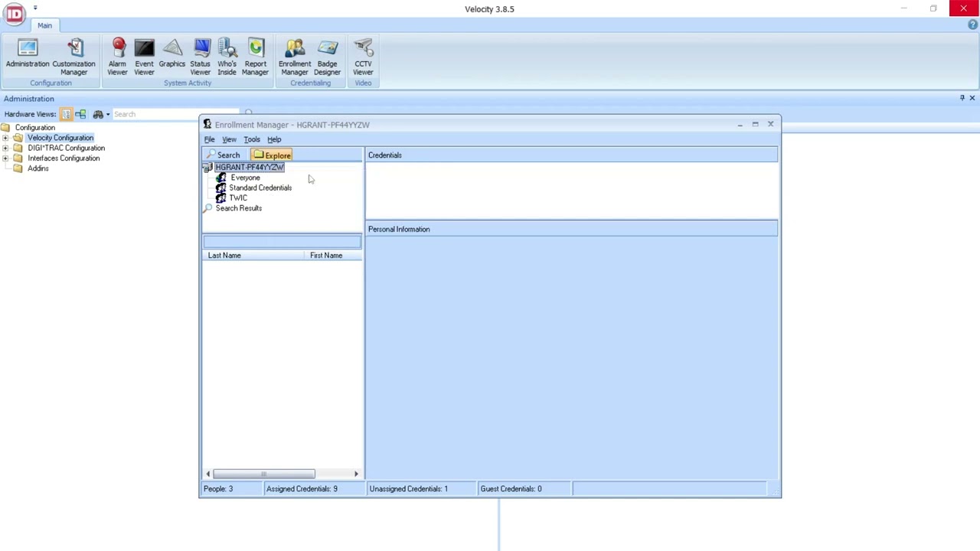Switch to the Main ribbon tab

point(44,25)
